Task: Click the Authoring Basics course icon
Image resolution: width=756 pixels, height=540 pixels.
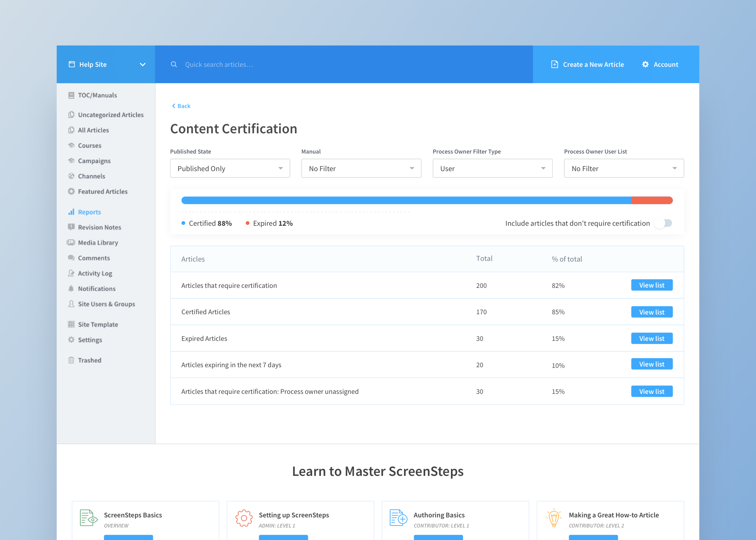Action: tap(398, 518)
